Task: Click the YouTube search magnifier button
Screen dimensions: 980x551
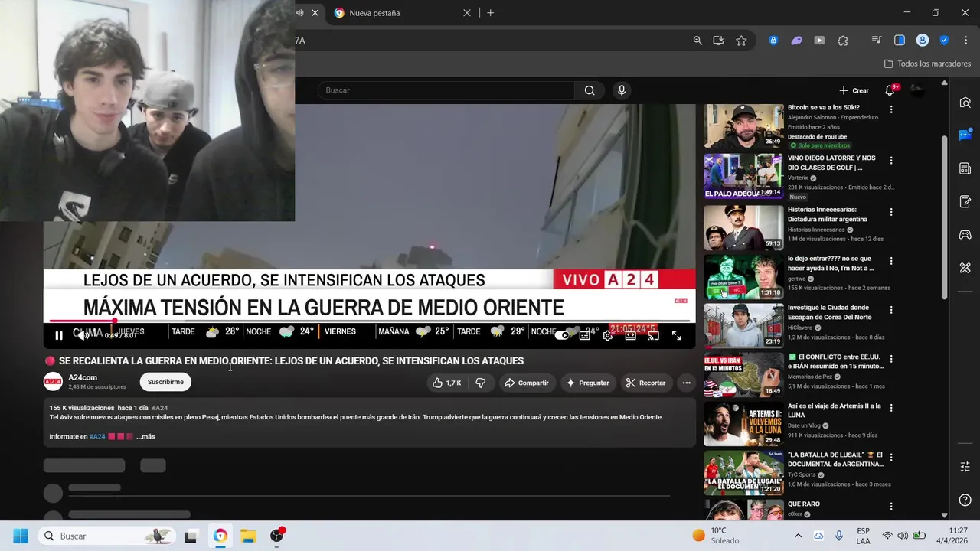Action: (x=590, y=90)
